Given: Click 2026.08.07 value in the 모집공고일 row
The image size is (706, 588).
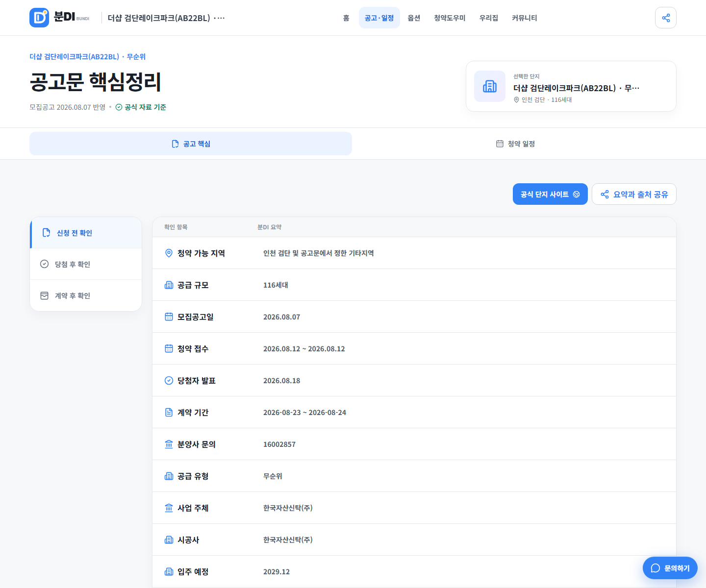Looking at the screenshot, I should 281,317.
